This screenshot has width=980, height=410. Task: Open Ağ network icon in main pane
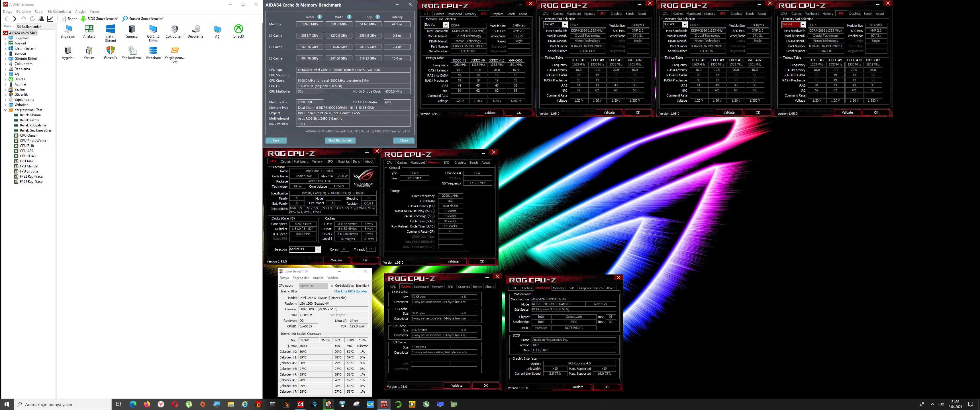point(217,32)
